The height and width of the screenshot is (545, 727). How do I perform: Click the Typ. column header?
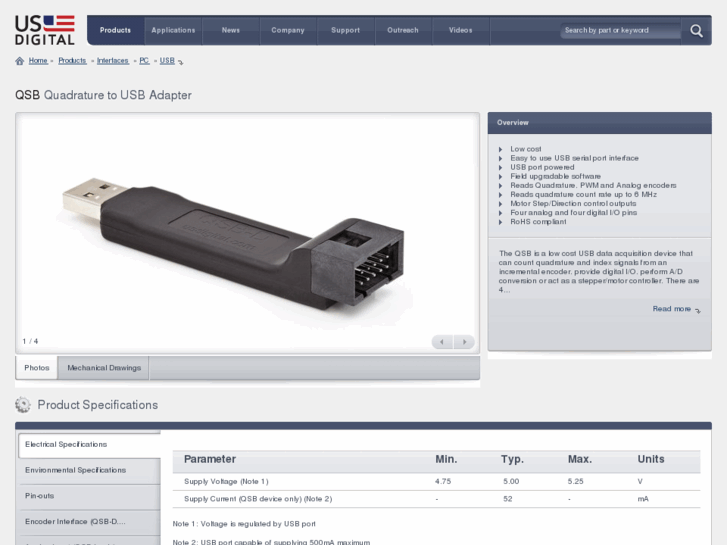click(512, 459)
